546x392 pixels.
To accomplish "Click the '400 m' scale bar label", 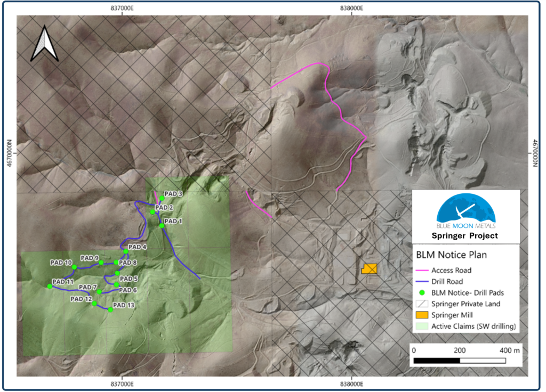I will point(509,350).
